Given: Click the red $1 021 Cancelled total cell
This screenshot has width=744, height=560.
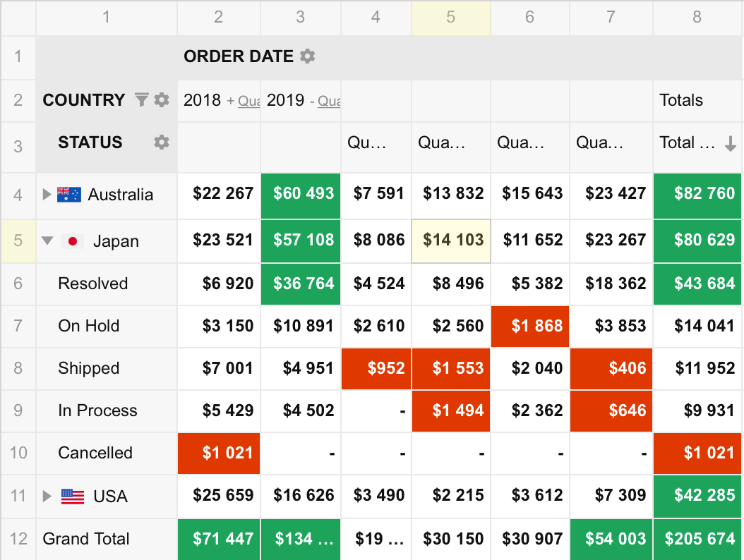Looking at the screenshot, I should (x=697, y=454).
